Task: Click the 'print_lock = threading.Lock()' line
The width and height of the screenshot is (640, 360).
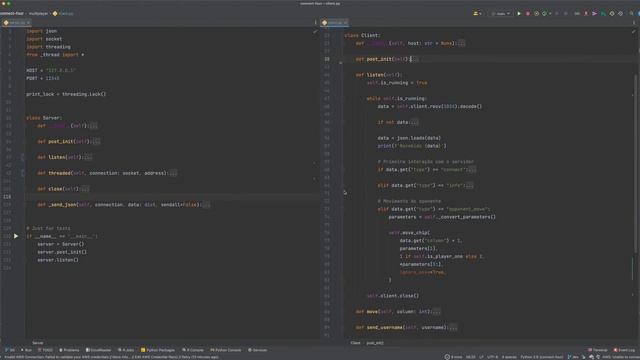Action: (66, 94)
